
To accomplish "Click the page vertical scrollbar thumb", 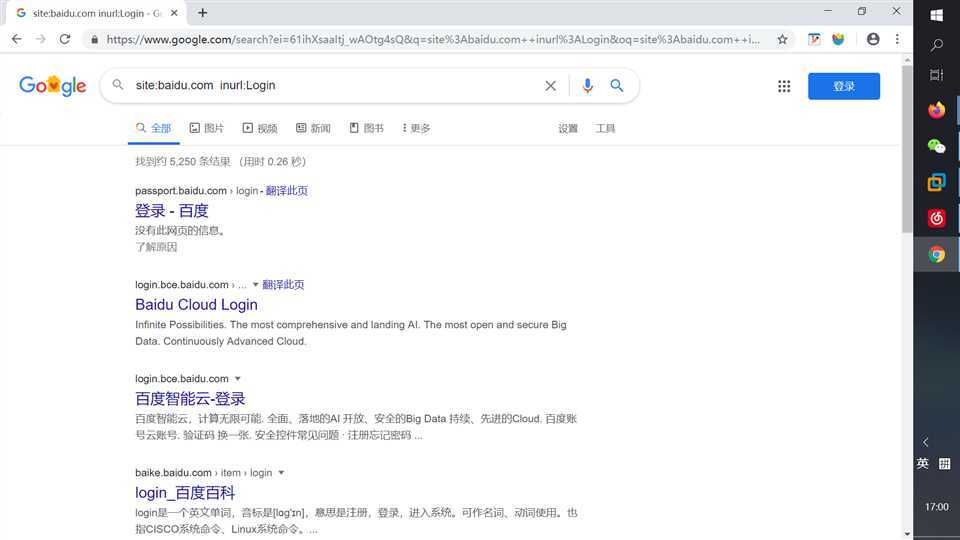I will click(x=907, y=149).
